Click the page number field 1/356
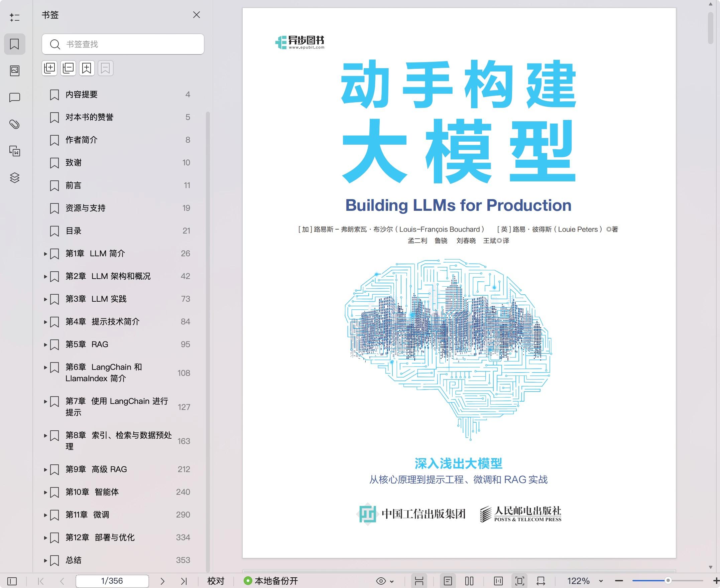The width and height of the screenshot is (720, 588). (x=112, y=581)
